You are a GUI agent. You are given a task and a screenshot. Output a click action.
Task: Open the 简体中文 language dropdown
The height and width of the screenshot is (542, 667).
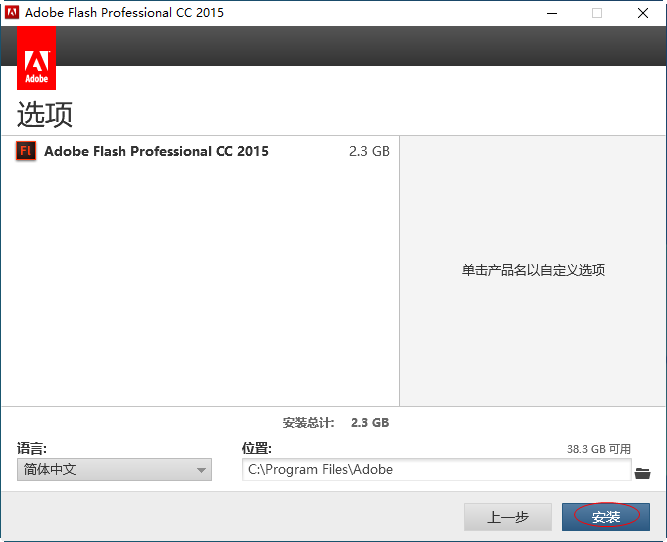click(114, 470)
